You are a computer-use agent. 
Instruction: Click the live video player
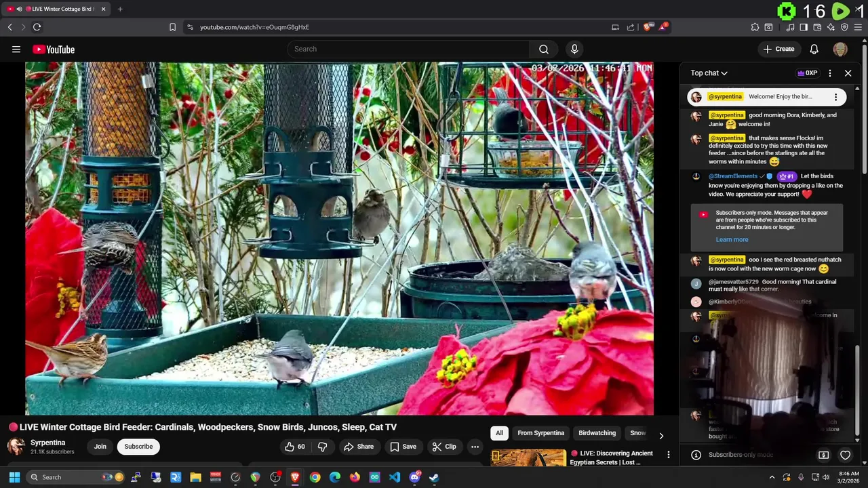pyautogui.click(x=339, y=239)
